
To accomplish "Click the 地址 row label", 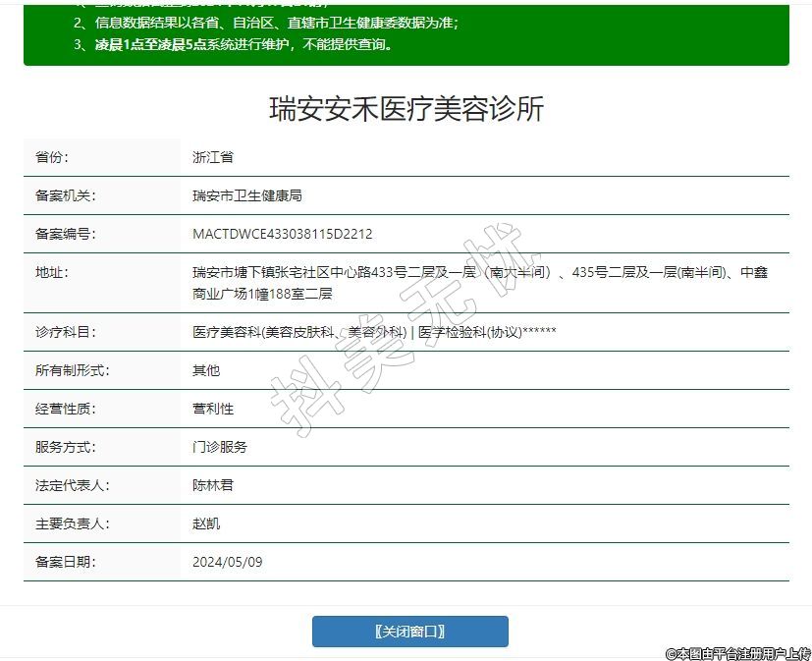I will click(51, 272).
